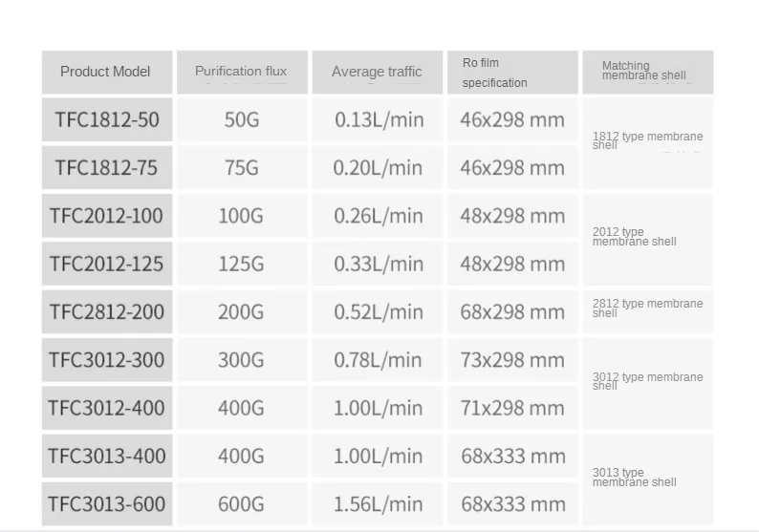The height and width of the screenshot is (532, 759).
Task: Click the Matching membrane shell header
Action: (x=648, y=72)
